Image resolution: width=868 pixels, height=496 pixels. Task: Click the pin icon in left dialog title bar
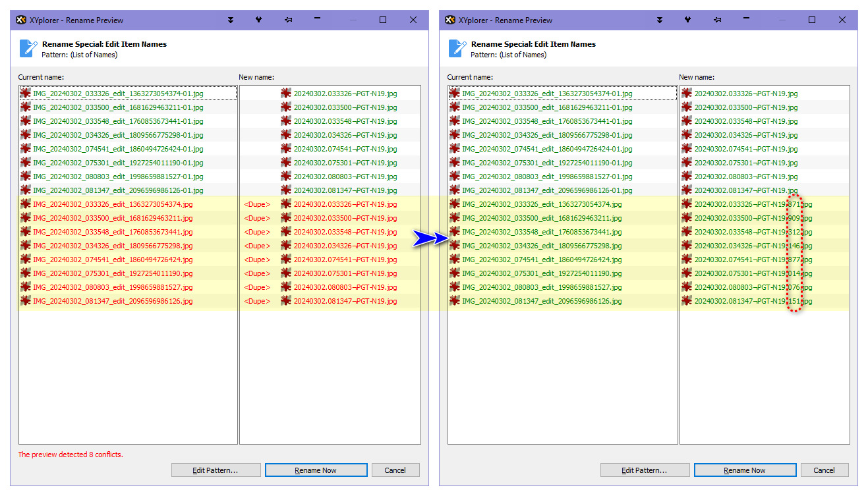click(288, 20)
